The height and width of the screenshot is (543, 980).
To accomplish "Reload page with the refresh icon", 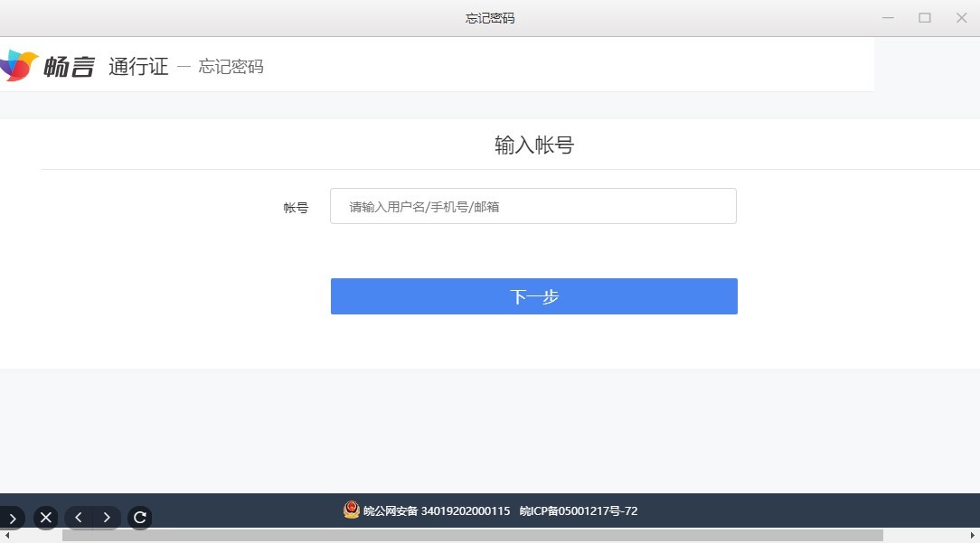I will [140, 518].
